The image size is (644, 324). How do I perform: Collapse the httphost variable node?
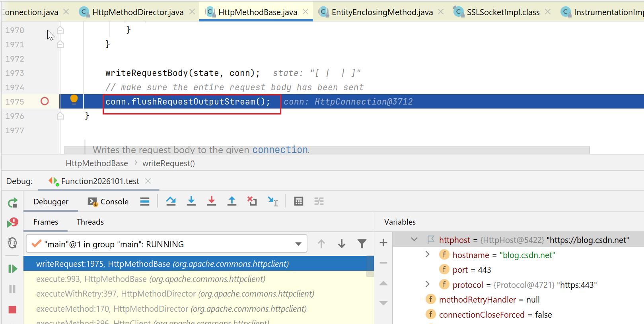pyautogui.click(x=414, y=240)
